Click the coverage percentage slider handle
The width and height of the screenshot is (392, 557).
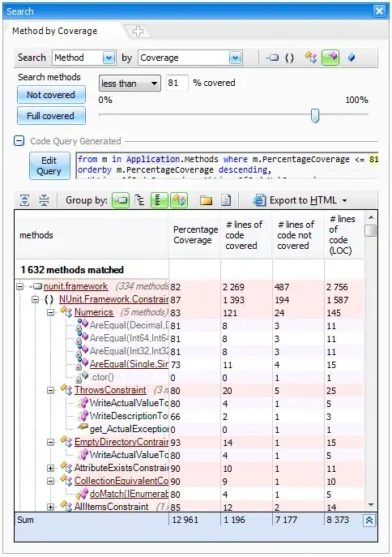pyautogui.click(x=315, y=115)
